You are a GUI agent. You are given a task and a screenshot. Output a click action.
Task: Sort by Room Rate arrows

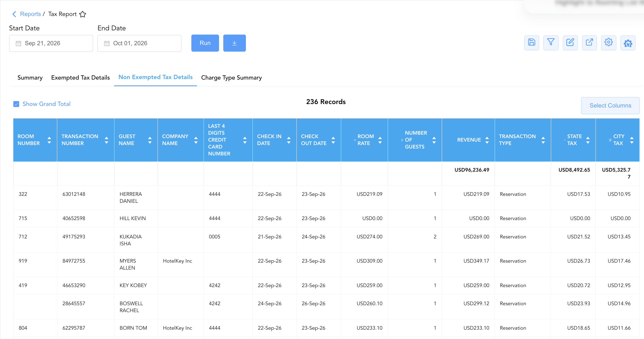tap(380, 140)
